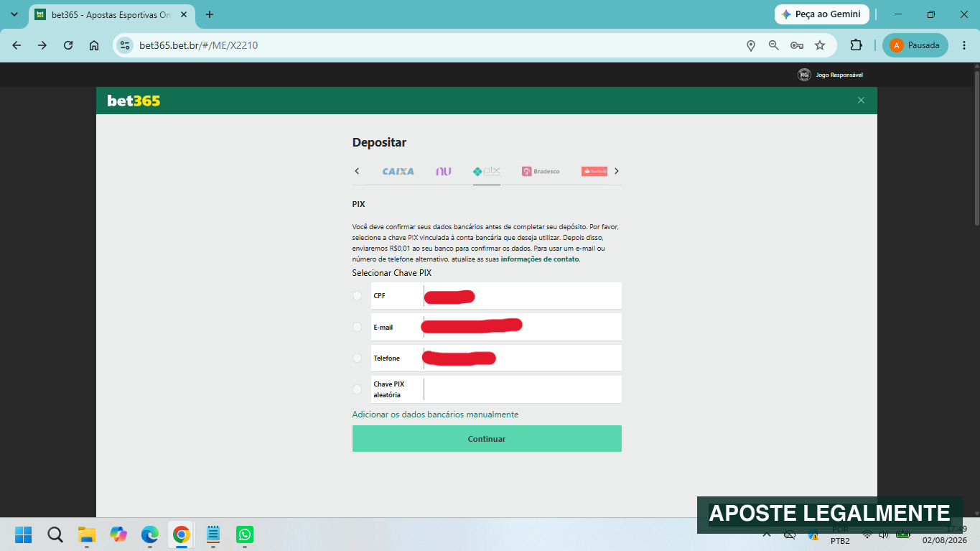Open Copilot from the taskbar
Viewport: 980px width, 551px height.
[x=118, y=534]
